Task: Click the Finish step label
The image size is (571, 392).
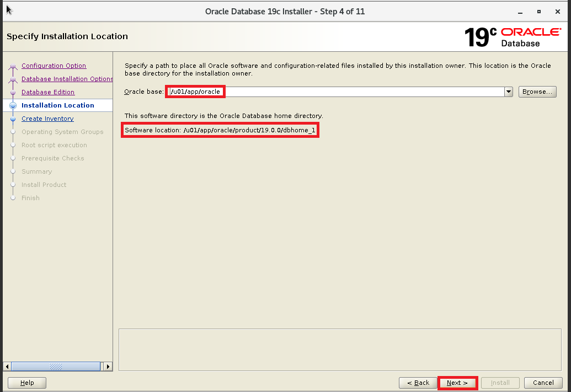Action: [30, 198]
